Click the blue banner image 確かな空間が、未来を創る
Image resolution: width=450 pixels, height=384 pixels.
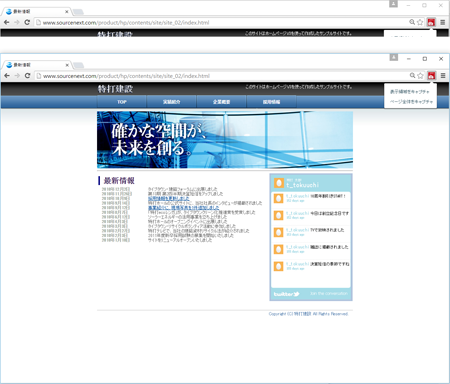[x=225, y=140]
